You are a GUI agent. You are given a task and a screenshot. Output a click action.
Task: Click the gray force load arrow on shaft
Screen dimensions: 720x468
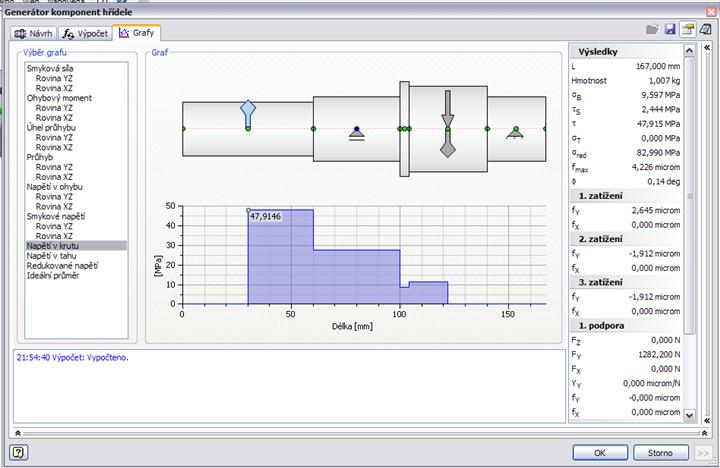click(447, 122)
